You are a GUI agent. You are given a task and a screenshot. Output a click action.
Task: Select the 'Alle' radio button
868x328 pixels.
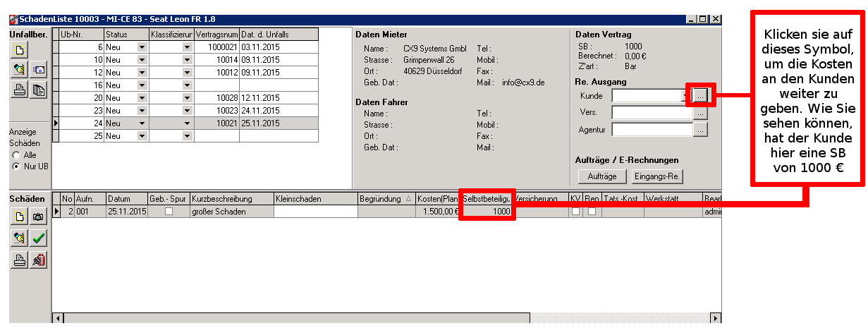click(16, 154)
